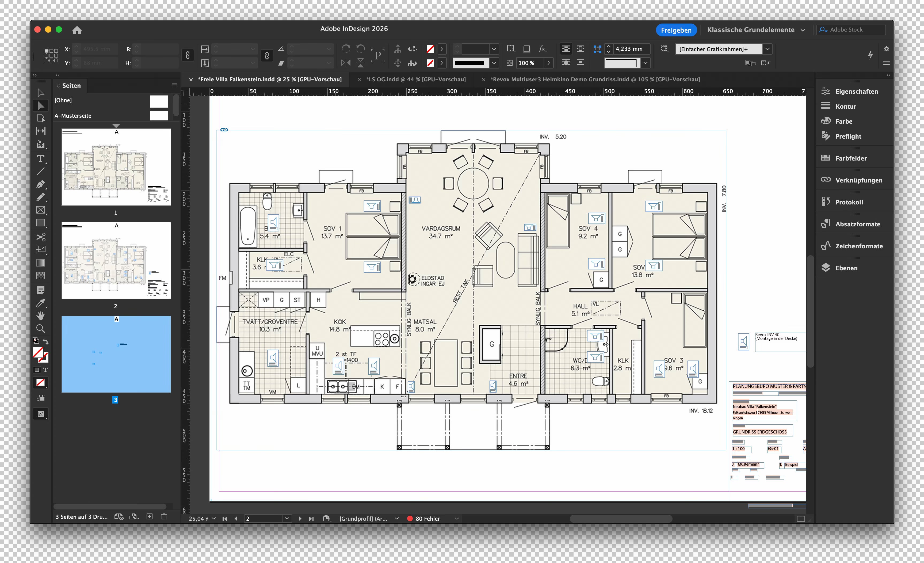Toggle constrain proportions for scaling

click(267, 55)
